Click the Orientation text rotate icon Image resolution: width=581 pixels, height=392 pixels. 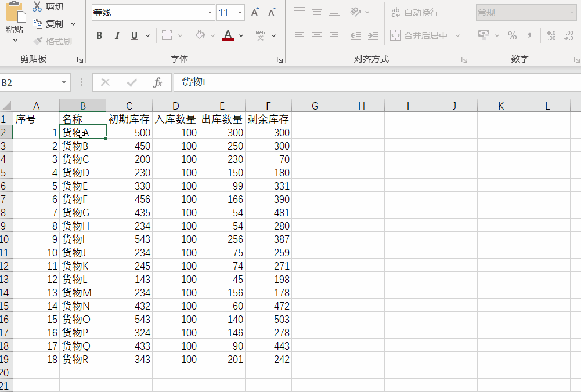point(356,12)
